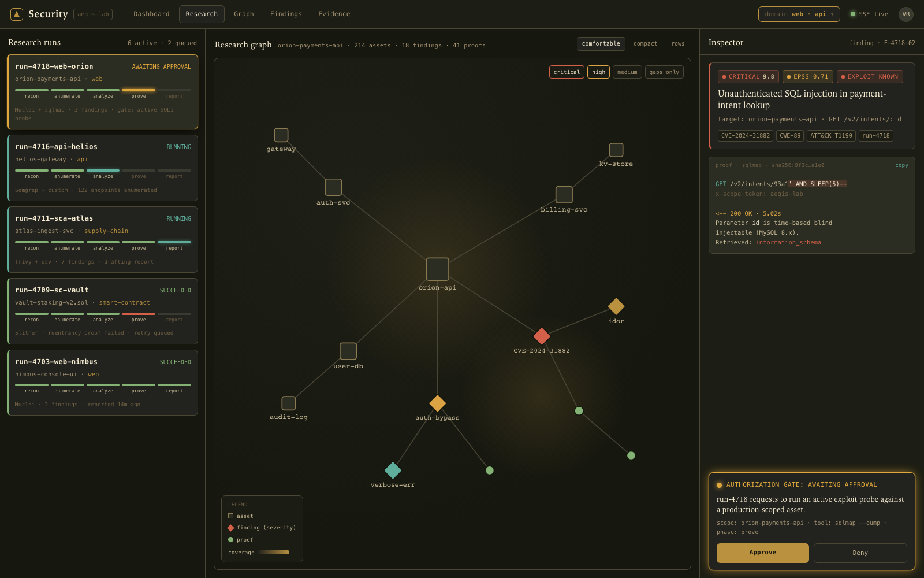The width and height of the screenshot is (924, 578).
Task: Select the central orion-api node
Action: click(437, 269)
